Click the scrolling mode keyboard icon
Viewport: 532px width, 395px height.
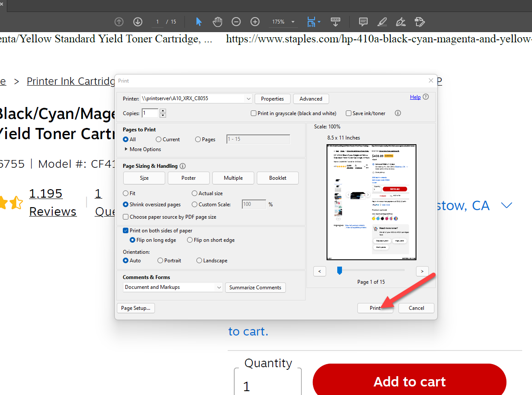pos(336,22)
